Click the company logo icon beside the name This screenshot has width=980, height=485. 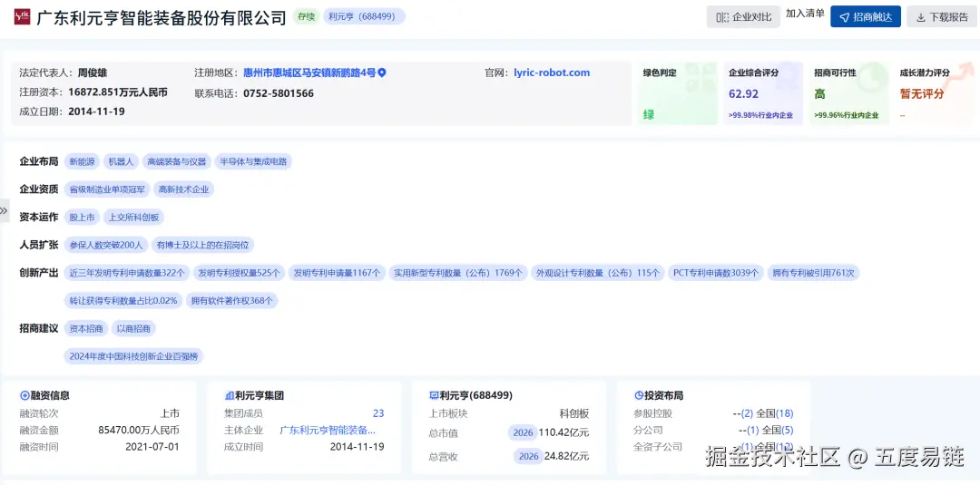(x=22, y=17)
